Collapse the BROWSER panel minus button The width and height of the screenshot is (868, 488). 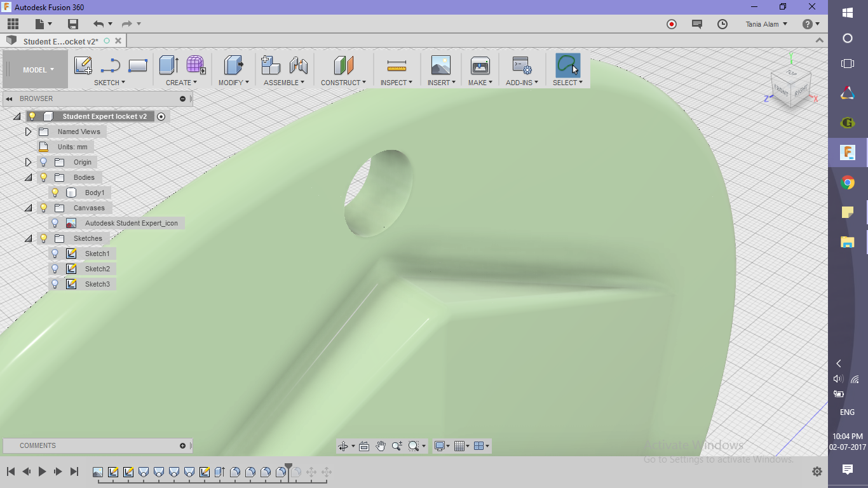coord(182,98)
